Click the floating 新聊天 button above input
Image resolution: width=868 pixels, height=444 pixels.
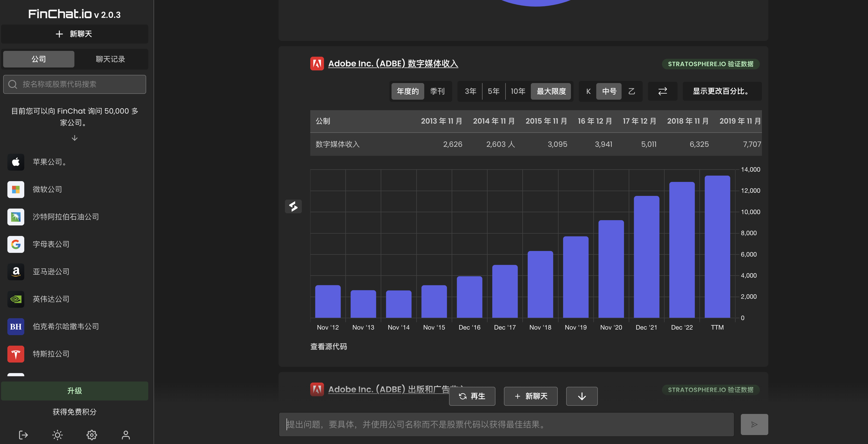[x=530, y=396]
